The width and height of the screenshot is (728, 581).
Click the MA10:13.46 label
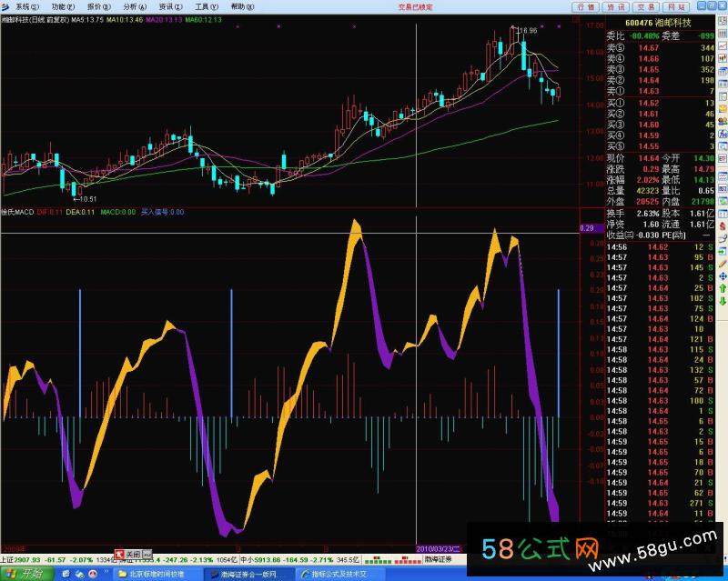coord(125,20)
